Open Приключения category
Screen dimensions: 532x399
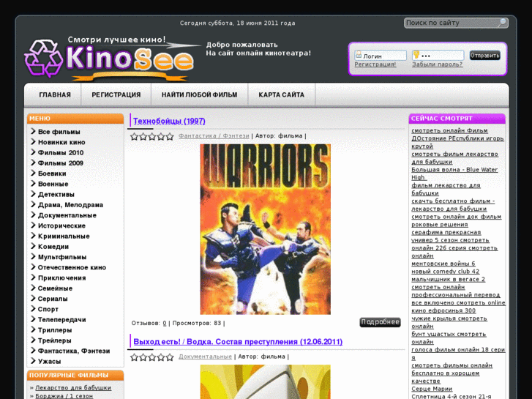pos(61,278)
